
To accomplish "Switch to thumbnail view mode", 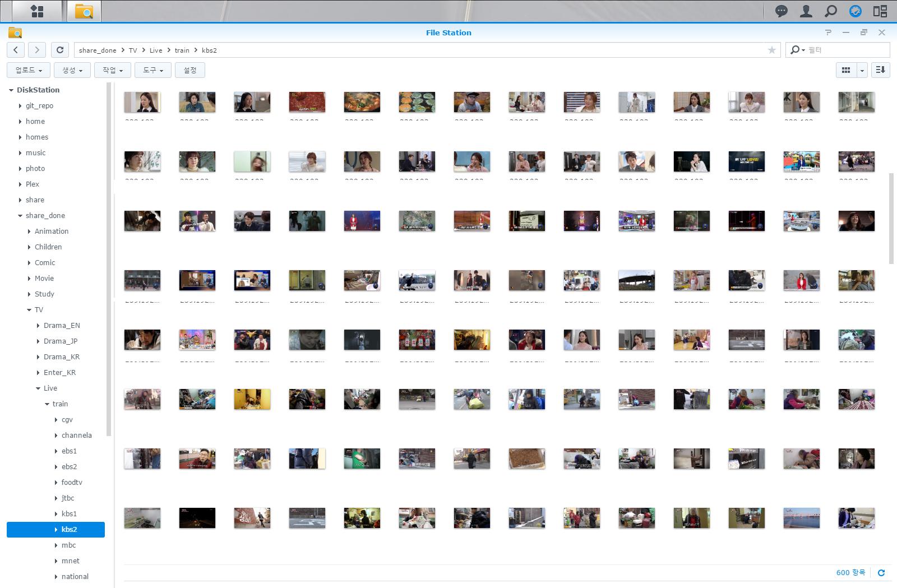I will click(846, 70).
